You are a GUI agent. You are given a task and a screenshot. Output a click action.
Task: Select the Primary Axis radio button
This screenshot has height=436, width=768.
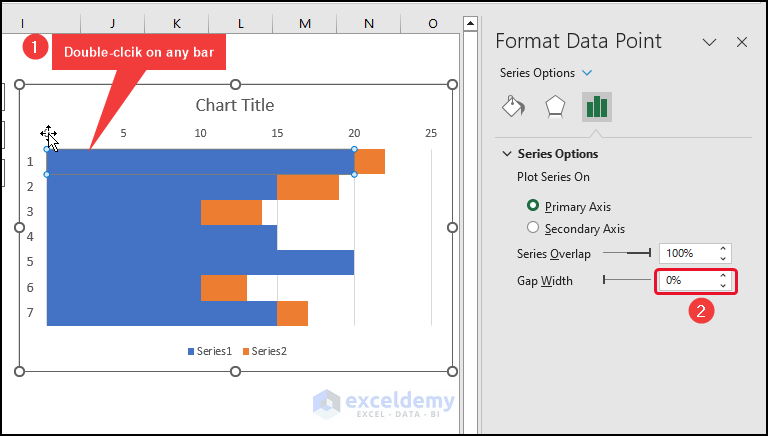pyautogui.click(x=533, y=206)
